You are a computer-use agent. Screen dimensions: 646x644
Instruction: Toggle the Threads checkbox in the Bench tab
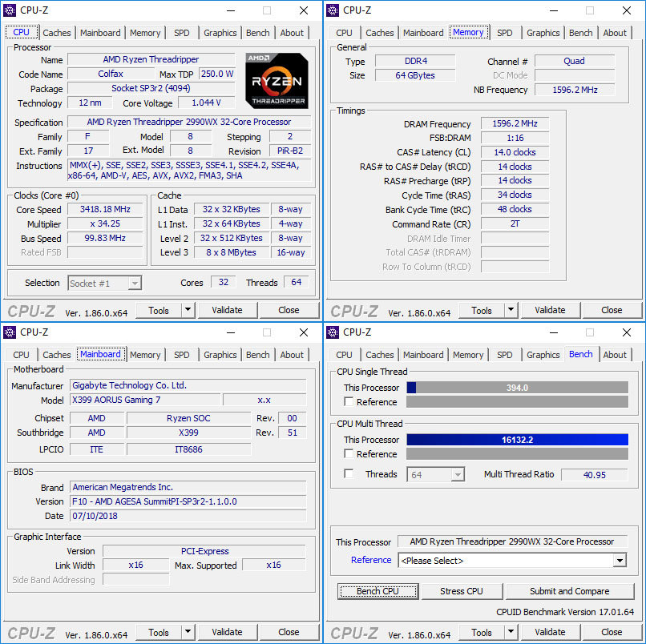pyautogui.click(x=349, y=474)
